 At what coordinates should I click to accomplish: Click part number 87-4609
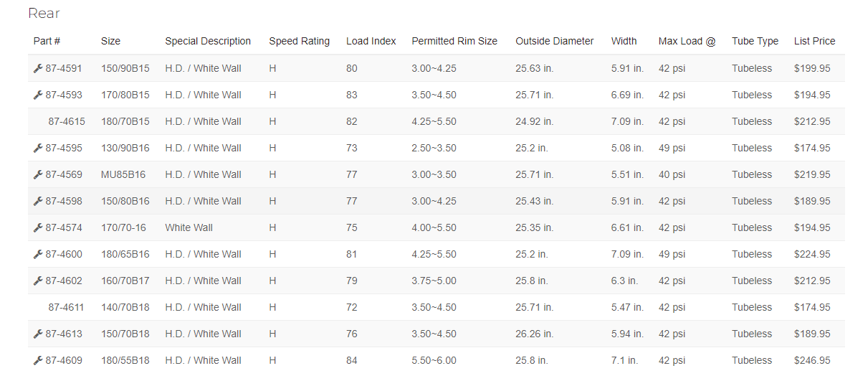pyautogui.click(x=64, y=361)
